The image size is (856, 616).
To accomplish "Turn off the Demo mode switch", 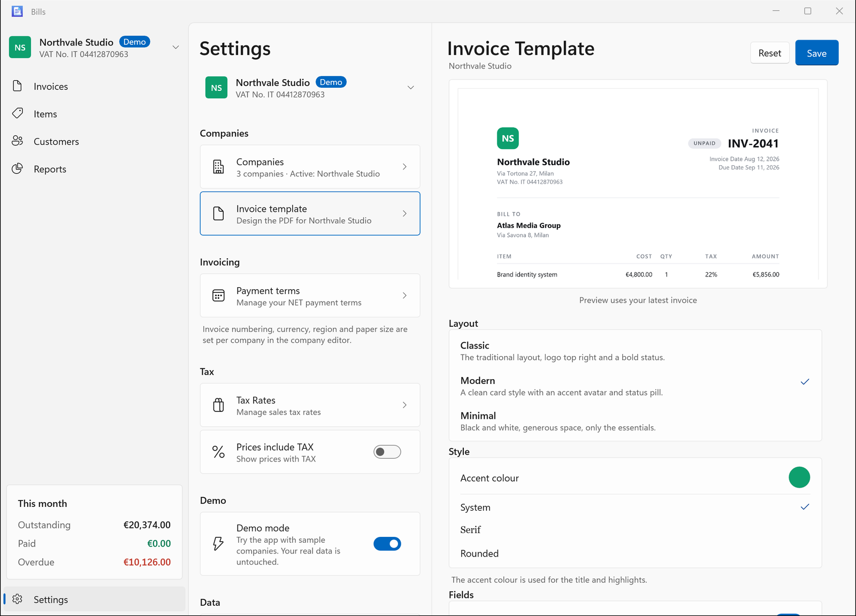I will click(387, 544).
